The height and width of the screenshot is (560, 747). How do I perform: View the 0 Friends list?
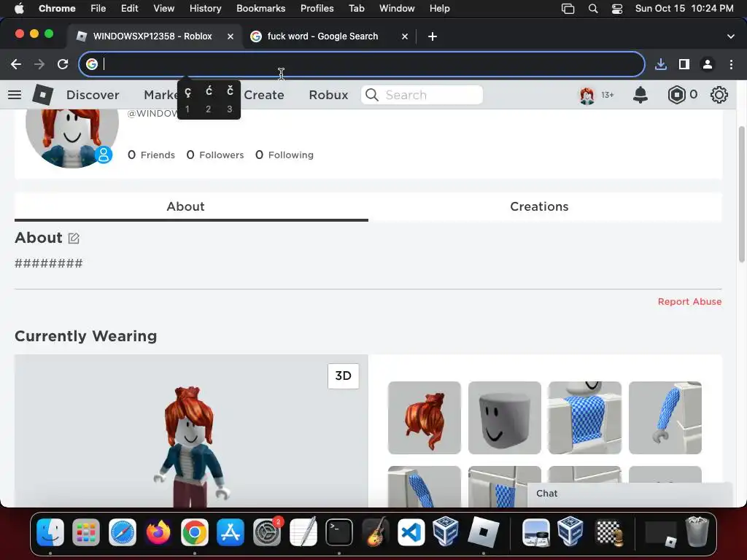152,155
